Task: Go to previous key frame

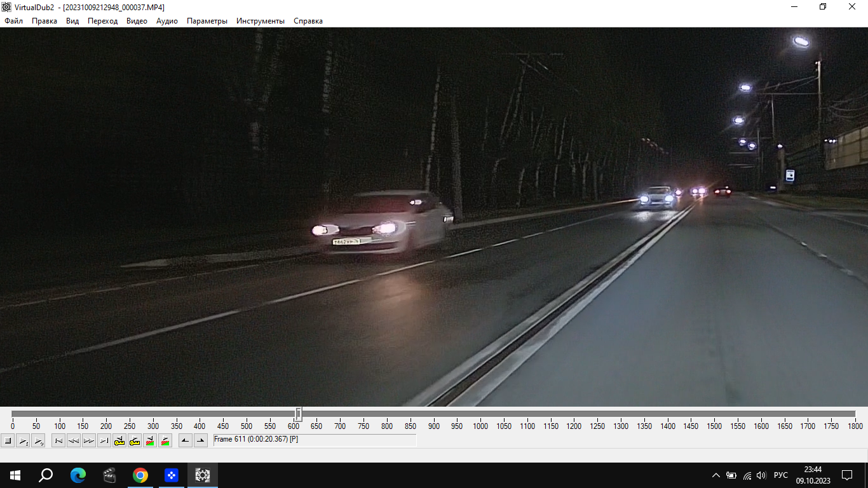Action: click(x=119, y=440)
